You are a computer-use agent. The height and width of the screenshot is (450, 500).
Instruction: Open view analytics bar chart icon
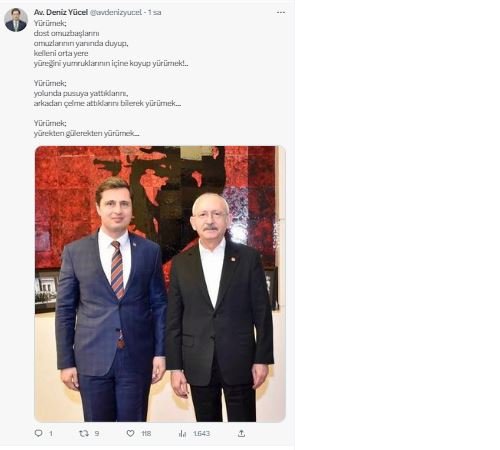pos(182,433)
